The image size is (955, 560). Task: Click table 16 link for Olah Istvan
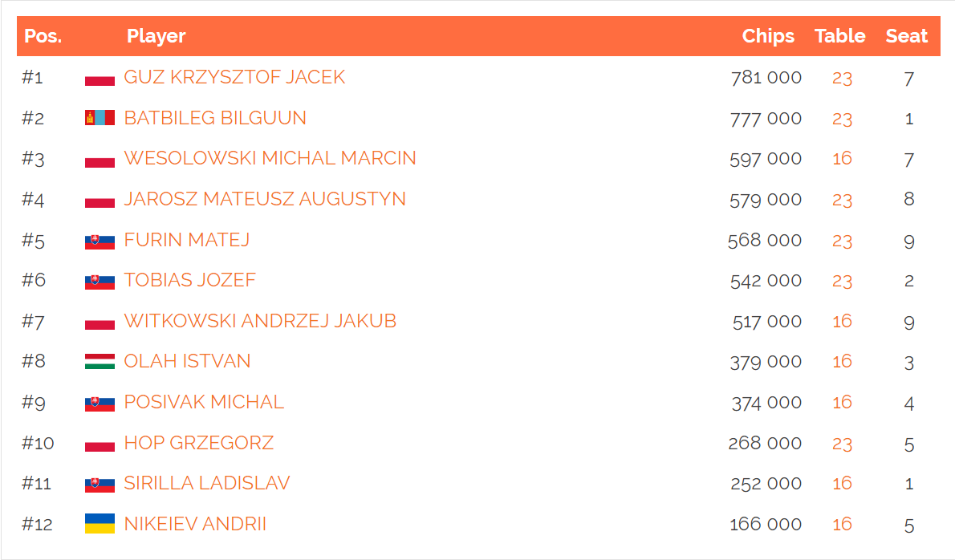pos(842,362)
